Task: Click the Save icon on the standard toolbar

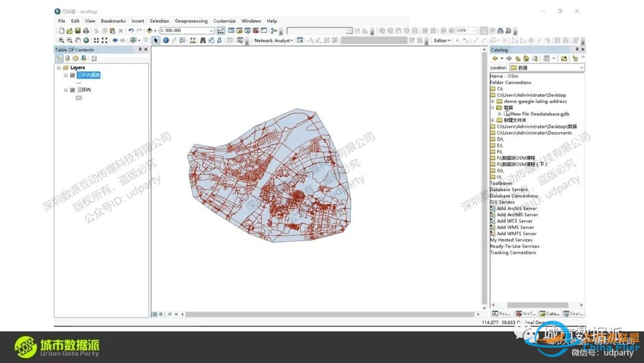Action: (77, 30)
